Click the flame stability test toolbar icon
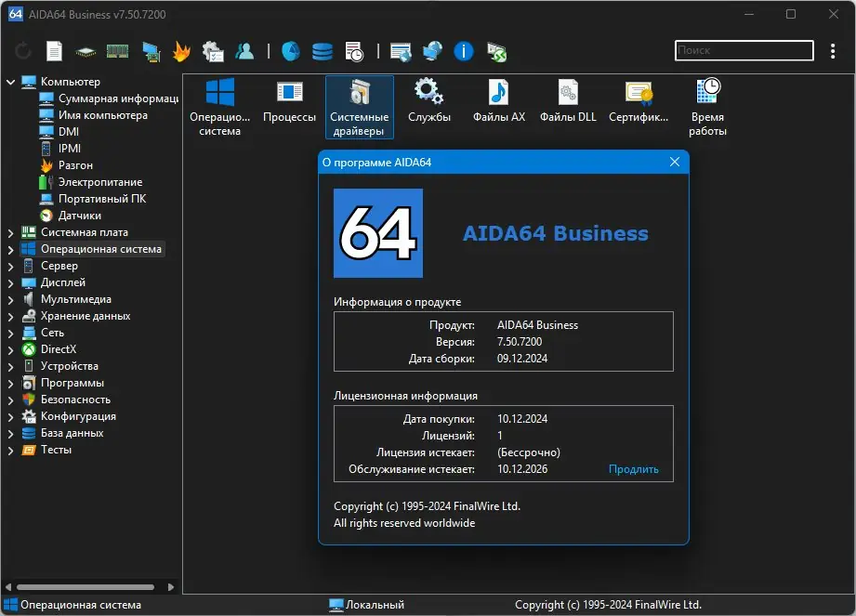The height and width of the screenshot is (616, 856). point(181,51)
